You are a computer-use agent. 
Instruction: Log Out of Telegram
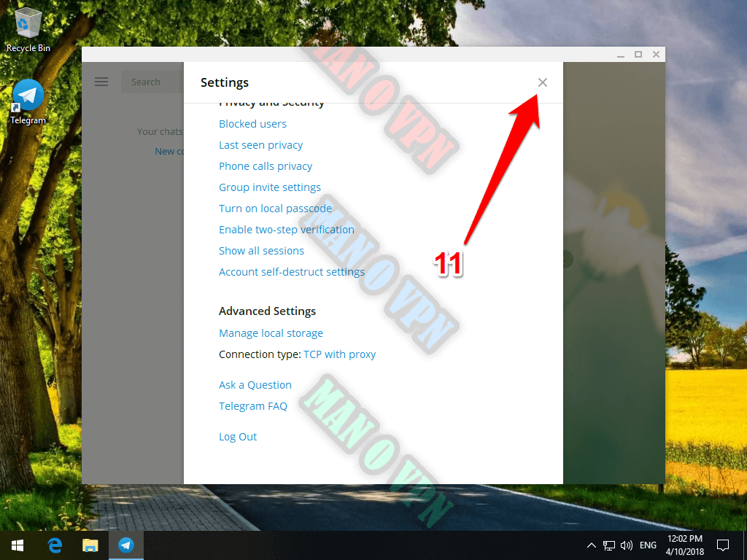(x=238, y=437)
